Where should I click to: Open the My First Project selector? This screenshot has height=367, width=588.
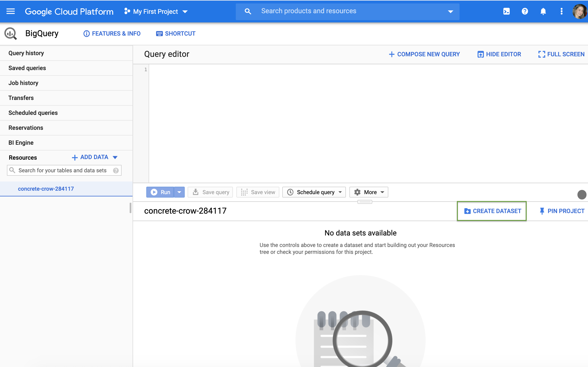[x=156, y=11]
